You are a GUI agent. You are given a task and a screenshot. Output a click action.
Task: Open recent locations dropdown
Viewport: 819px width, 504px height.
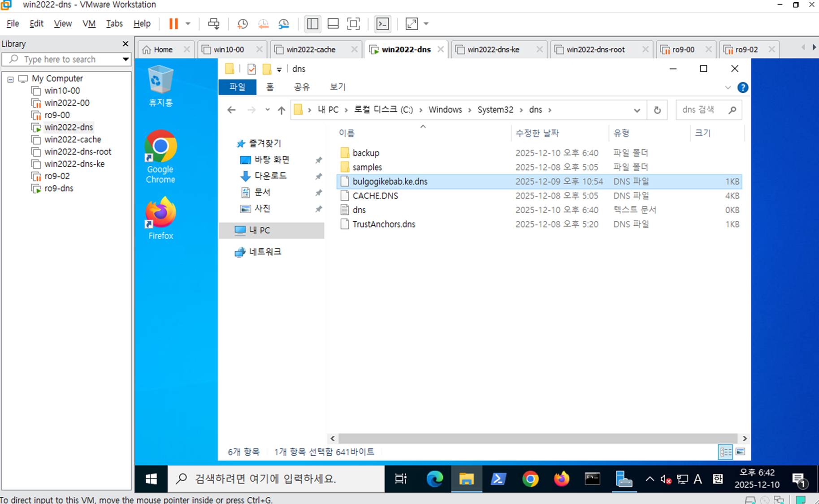click(267, 110)
